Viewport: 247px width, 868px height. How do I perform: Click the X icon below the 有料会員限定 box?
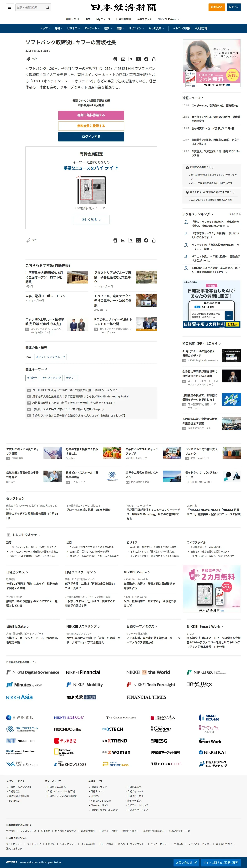click(139, 240)
